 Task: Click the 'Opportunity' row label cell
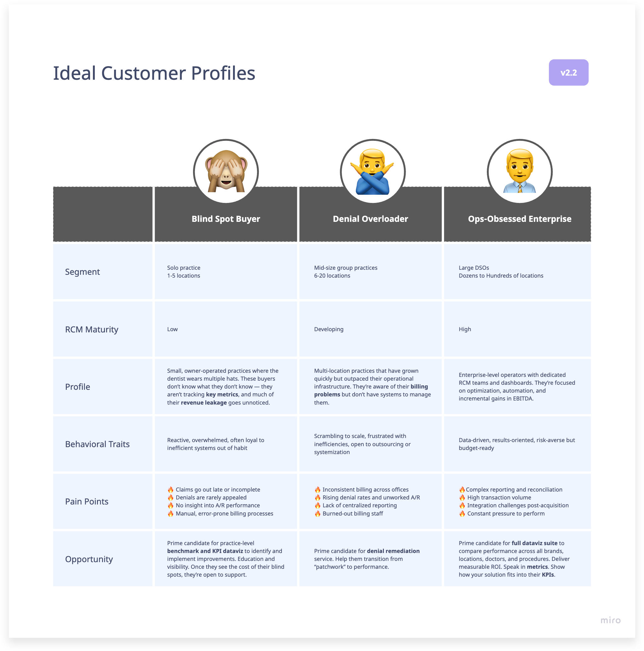[103, 559]
